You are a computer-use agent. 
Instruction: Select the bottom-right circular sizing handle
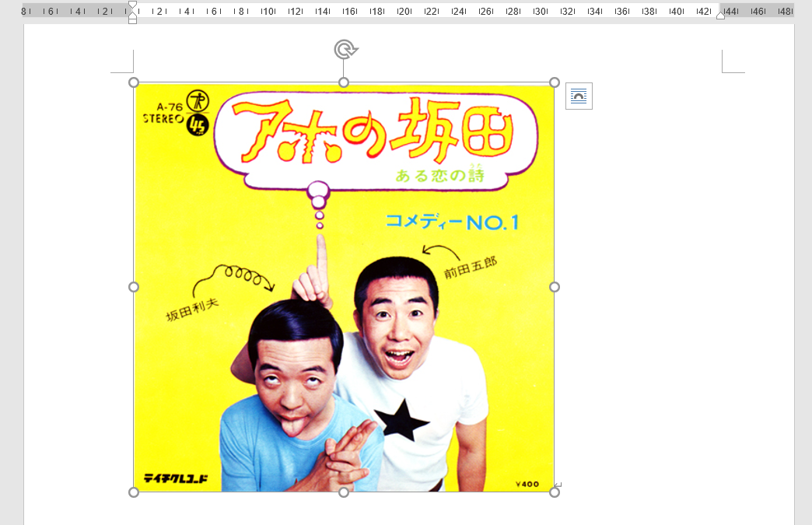point(555,492)
